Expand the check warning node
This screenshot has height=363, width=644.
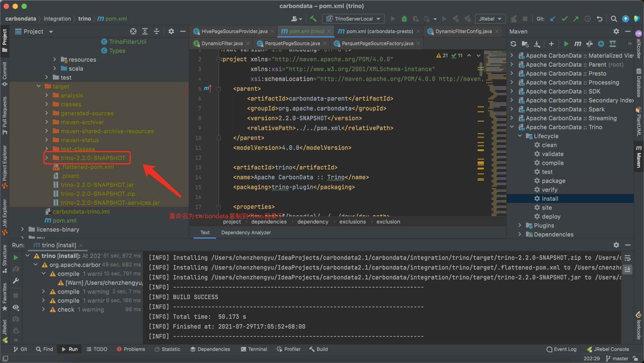[43, 309]
